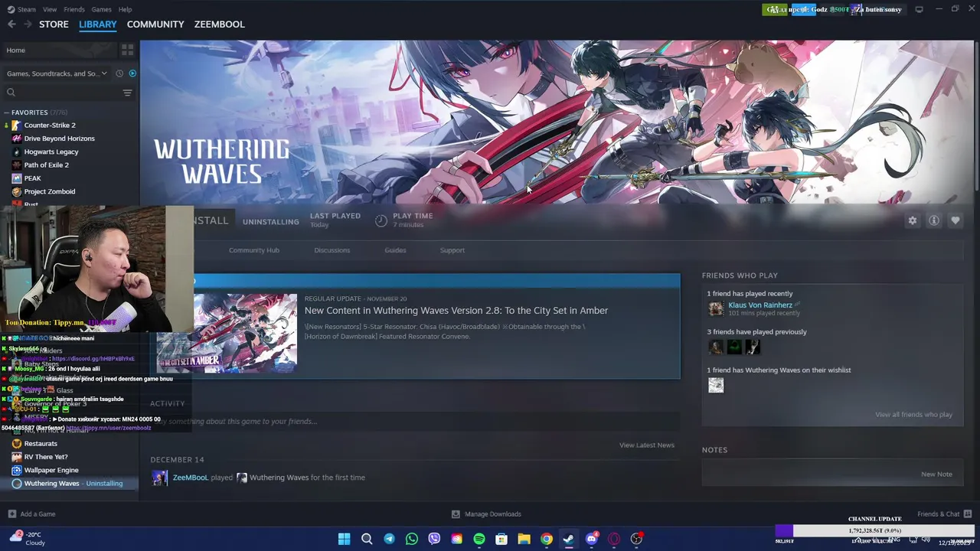Open Manage Downloads
This screenshot has height=551, width=980.
486,514
